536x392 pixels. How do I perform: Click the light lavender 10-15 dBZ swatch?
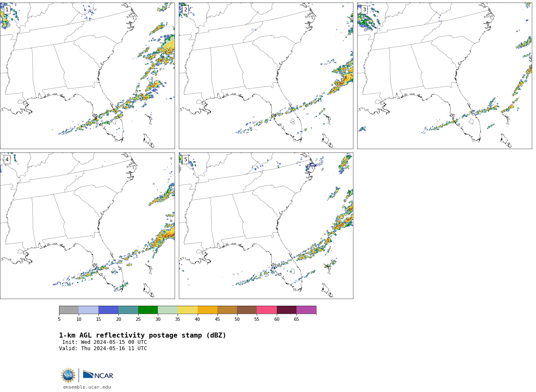(88, 310)
